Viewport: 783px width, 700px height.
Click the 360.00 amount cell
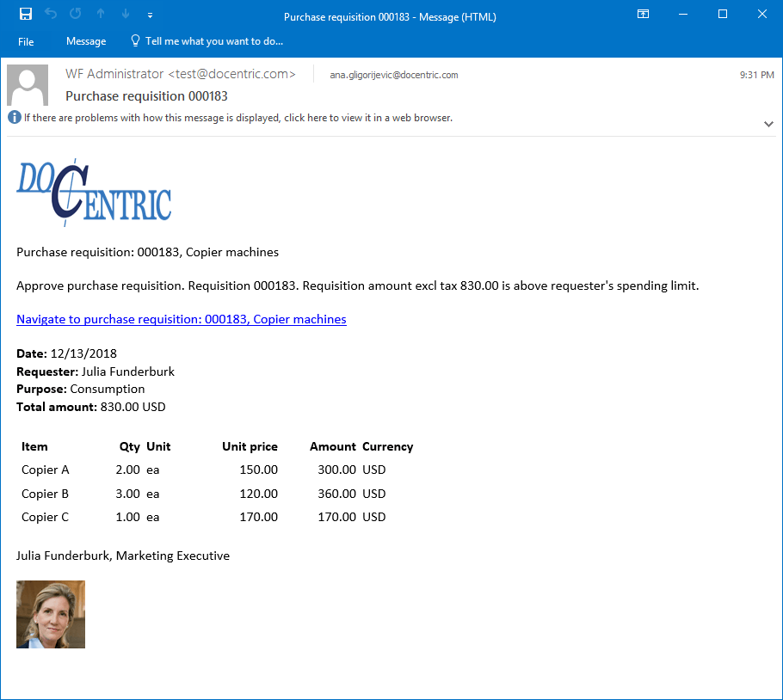tap(337, 494)
